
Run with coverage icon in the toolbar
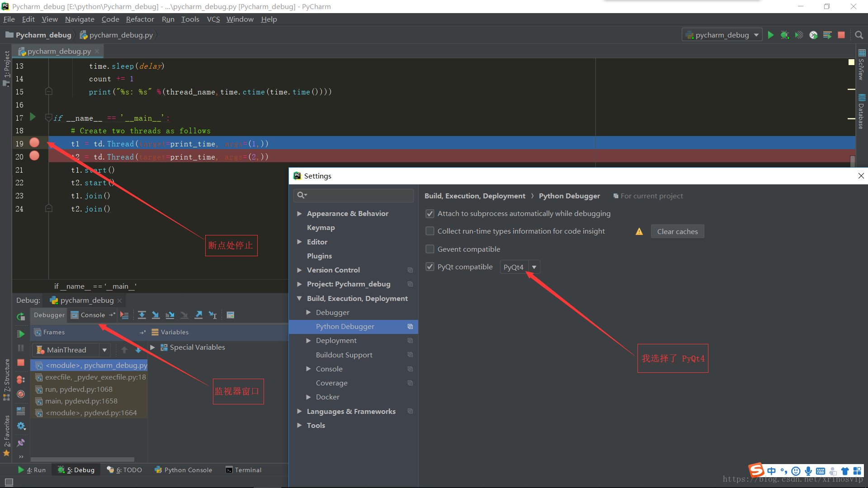799,35
